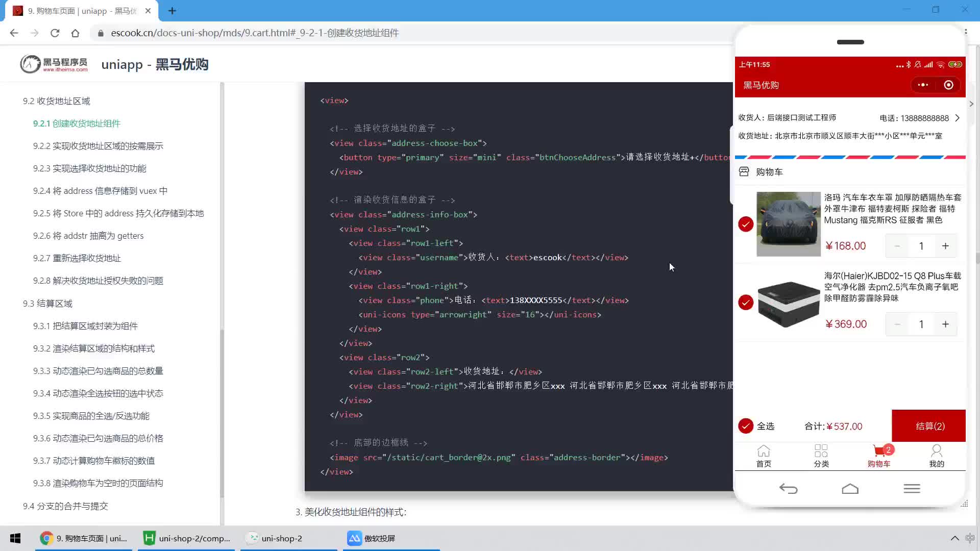Click the 黑马优购 mini program title
The image size is (980, 551).
click(761, 85)
